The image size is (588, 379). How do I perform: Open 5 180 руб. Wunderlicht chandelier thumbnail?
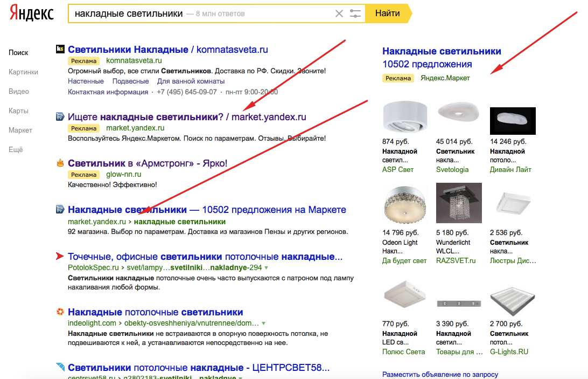459,203
